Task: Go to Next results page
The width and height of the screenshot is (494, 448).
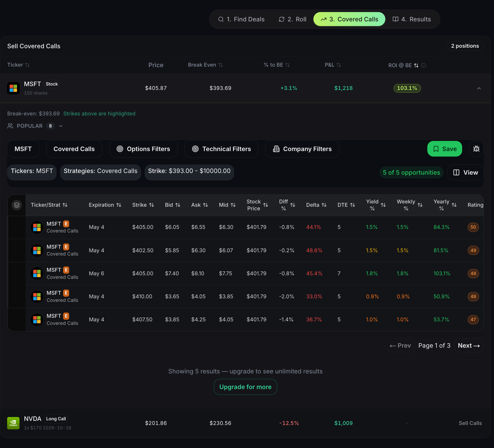Action: pos(469,345)
